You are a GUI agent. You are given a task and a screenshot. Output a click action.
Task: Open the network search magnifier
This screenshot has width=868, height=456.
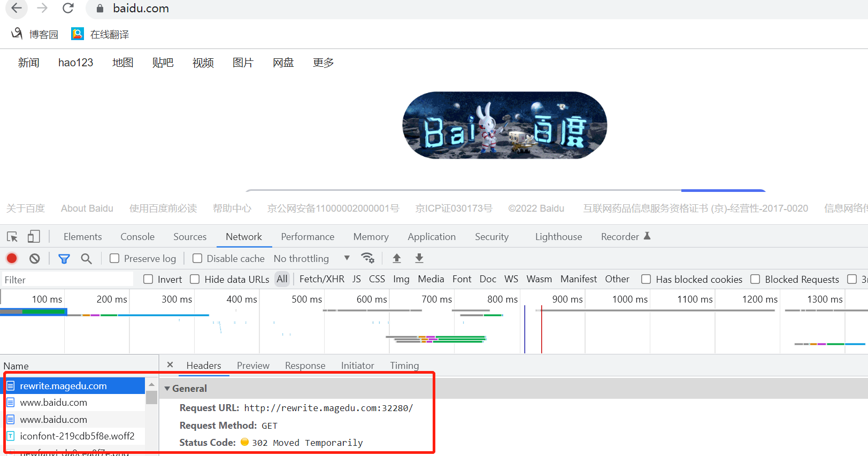86,259
